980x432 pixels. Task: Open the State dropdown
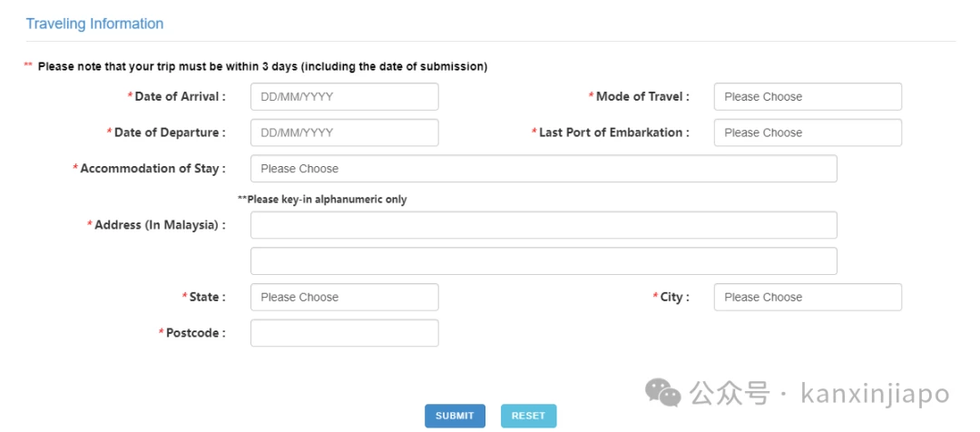(x=345, y=297)
